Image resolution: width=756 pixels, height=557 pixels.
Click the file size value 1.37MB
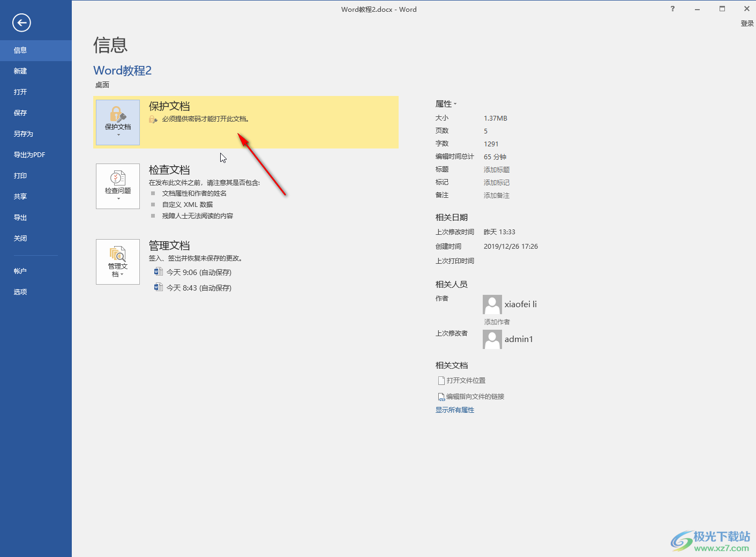tap(496, 118)
